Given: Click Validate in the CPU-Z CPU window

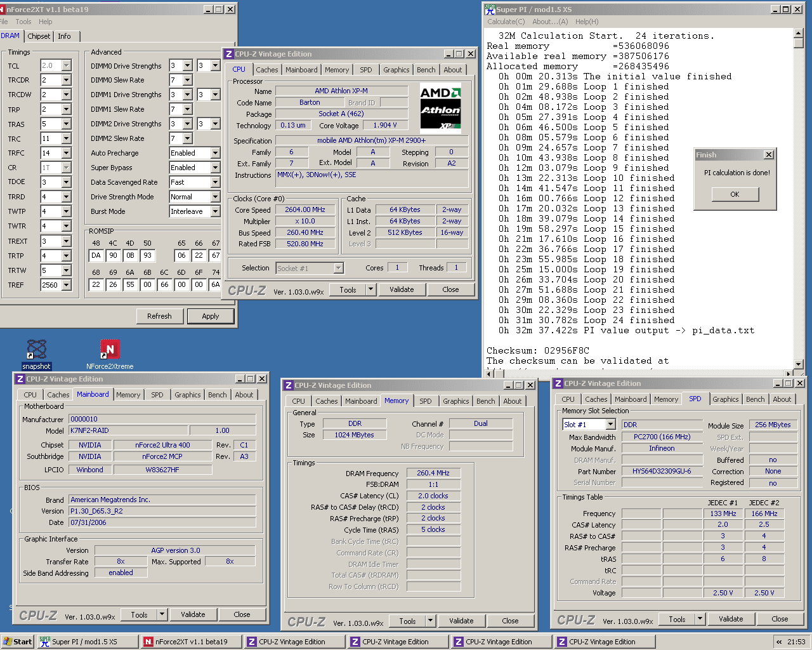Looking at the screenshot, I should click(x=402, y=289).
